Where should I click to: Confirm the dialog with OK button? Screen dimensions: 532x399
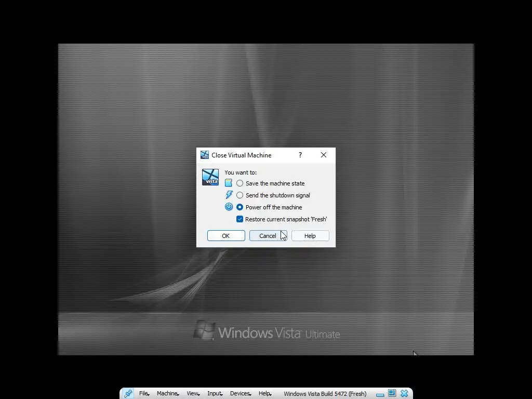[226, 236]
